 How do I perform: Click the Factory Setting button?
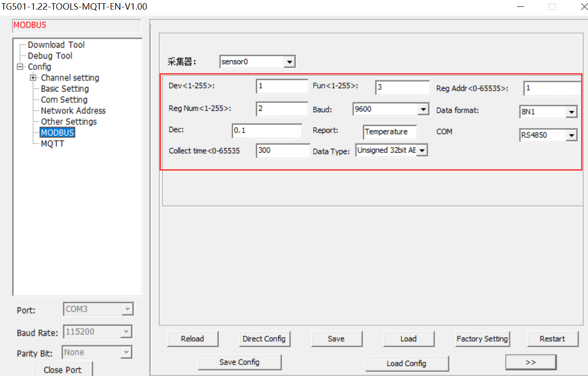[482, 338]
